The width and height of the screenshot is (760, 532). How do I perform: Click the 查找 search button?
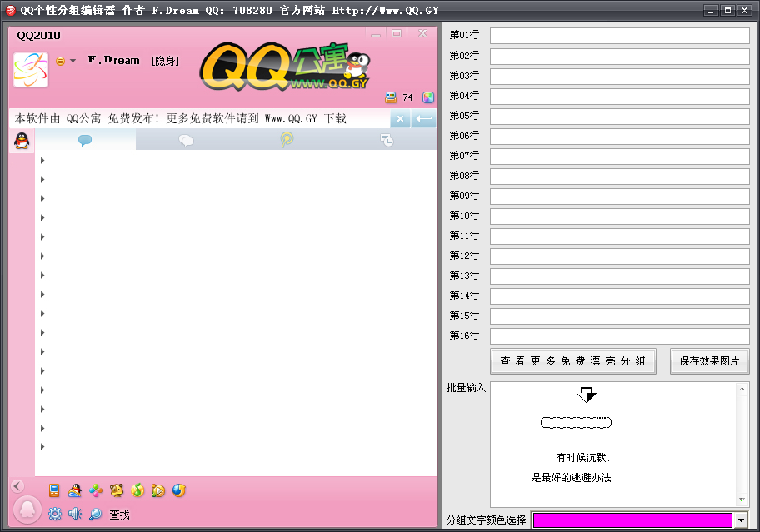tap(120, 515)
